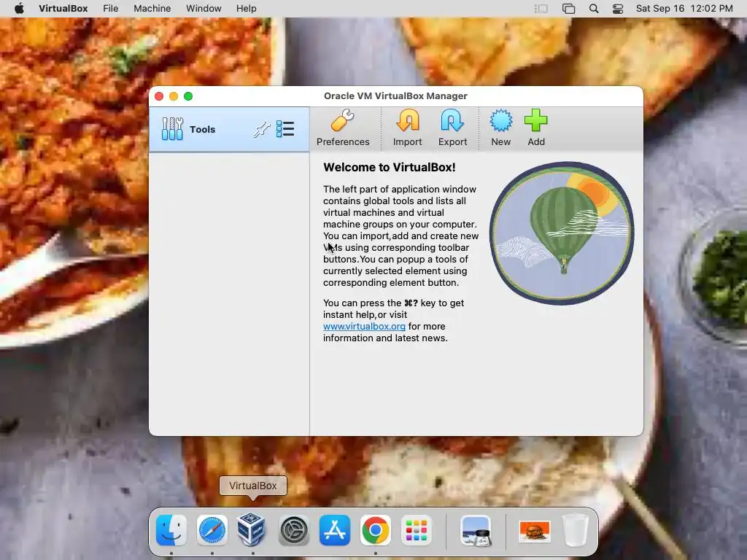Click the pin icon beside Tools

click(262, 129)
